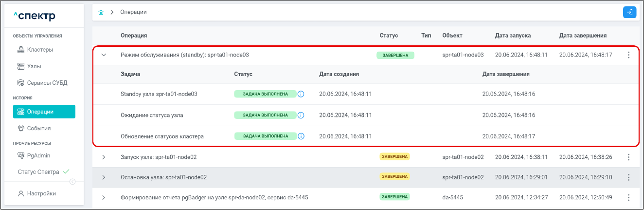644x210 pixels.
Task: Go to home via breadcrumb icon
Action: click(x=101, y=12)
